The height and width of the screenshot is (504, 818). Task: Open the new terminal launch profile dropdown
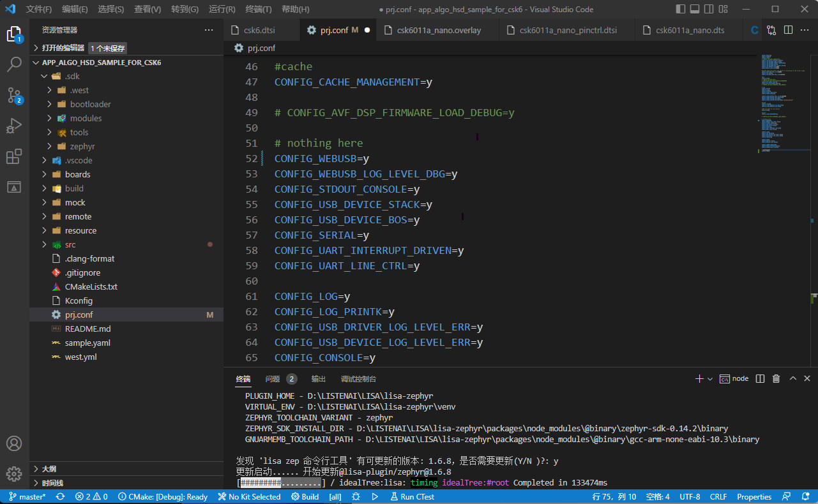point(710,379)
